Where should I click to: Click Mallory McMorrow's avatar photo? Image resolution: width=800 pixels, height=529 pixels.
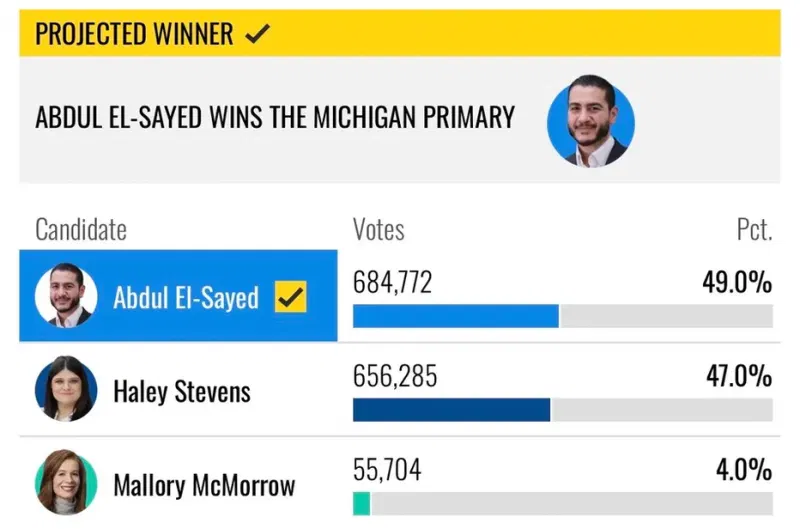(x=66, y=482)
